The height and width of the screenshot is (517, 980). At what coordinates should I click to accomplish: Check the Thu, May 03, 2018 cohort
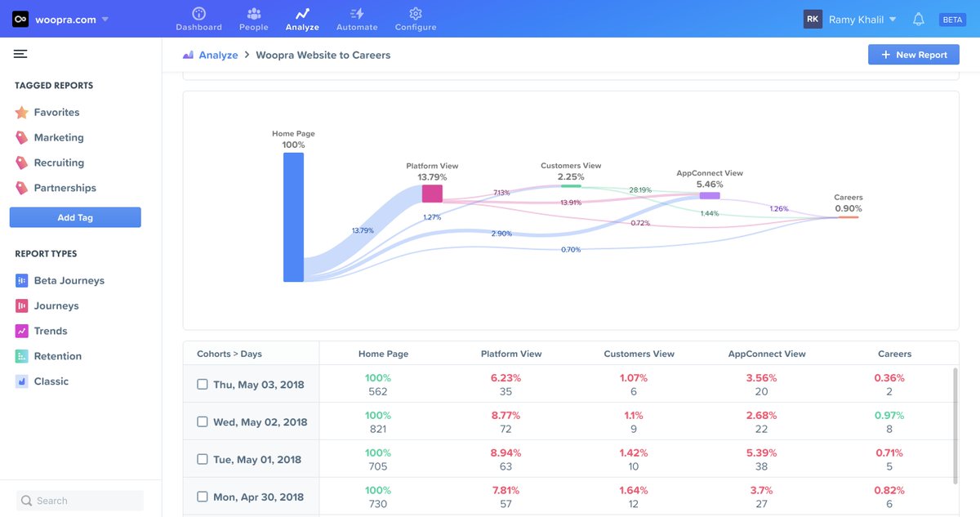(x=203, y=385)
